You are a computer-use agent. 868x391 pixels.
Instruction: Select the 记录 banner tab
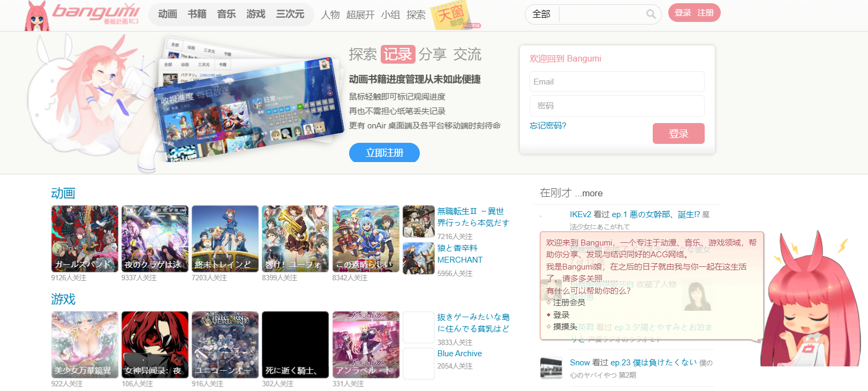coord(398,54)
